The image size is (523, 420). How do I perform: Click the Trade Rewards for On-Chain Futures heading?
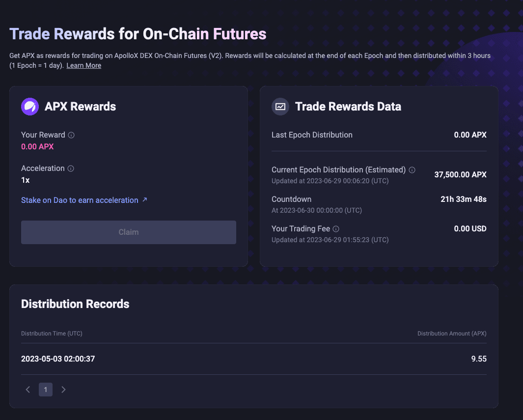tap(138, 34)
